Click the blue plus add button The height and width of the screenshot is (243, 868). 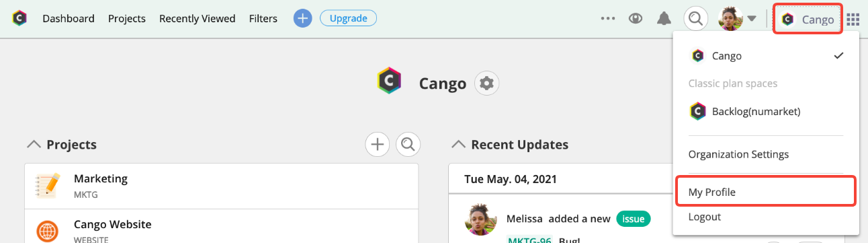303,19
